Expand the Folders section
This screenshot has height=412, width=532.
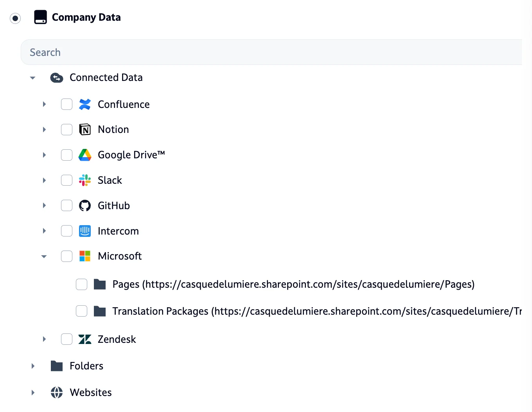(x=33, y=366)
